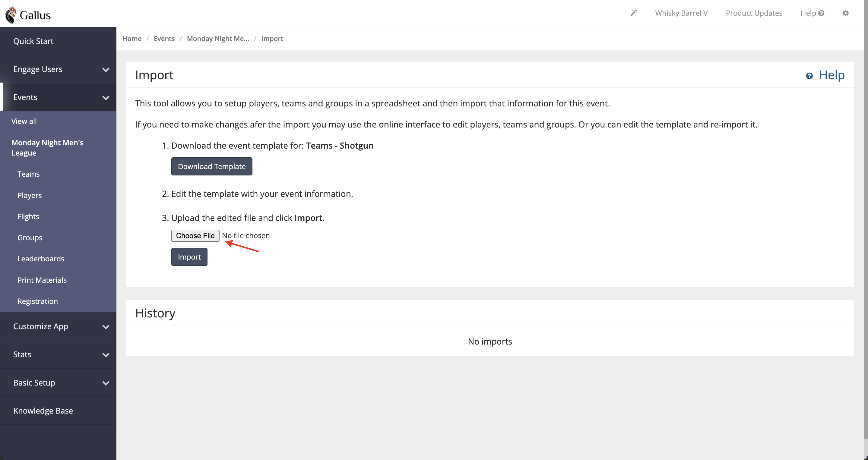This screenshot has height=460, width=868.
Task: Click the Gallus rooster logo
Action: [11, 15]
